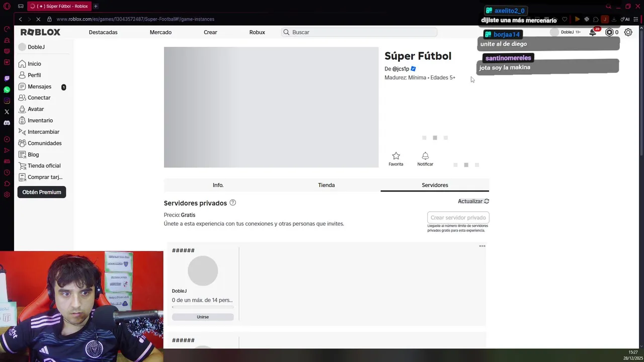Click the game thumbnail placeholder

pyautogui.click(x=271, y=107)
